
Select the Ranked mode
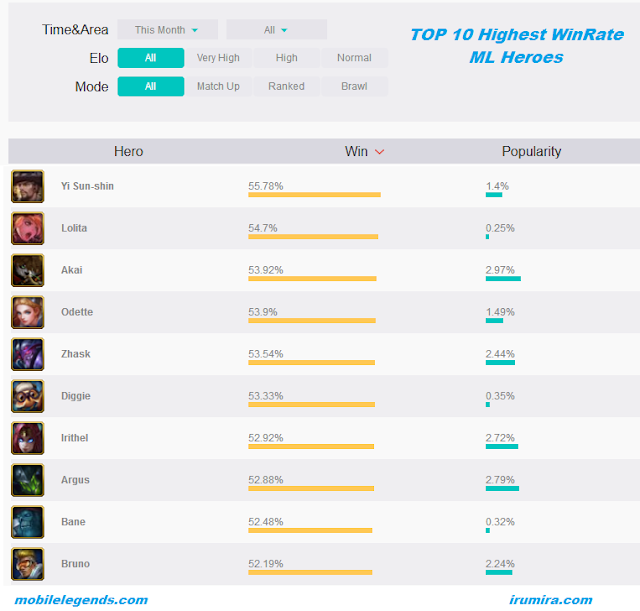[287, 87]
